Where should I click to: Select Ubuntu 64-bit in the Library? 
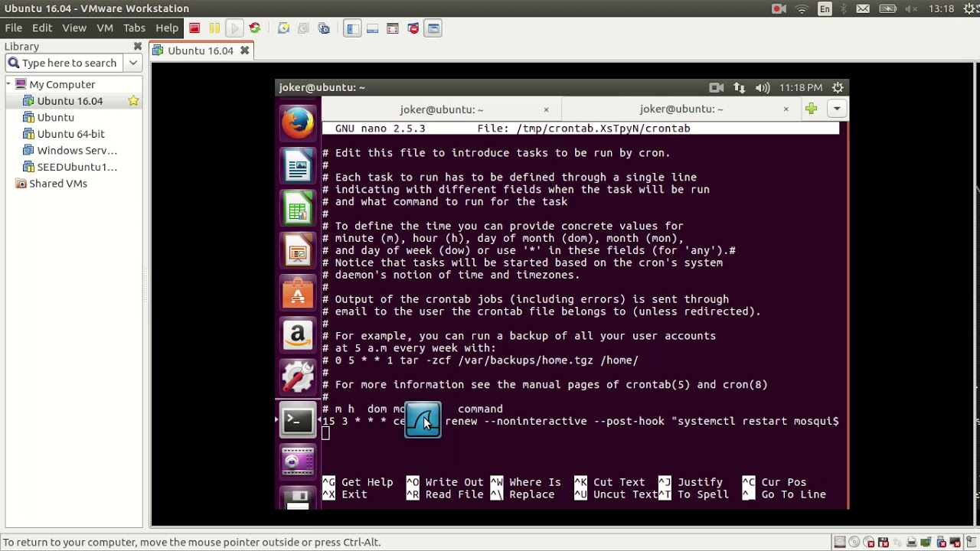point(70,134)
